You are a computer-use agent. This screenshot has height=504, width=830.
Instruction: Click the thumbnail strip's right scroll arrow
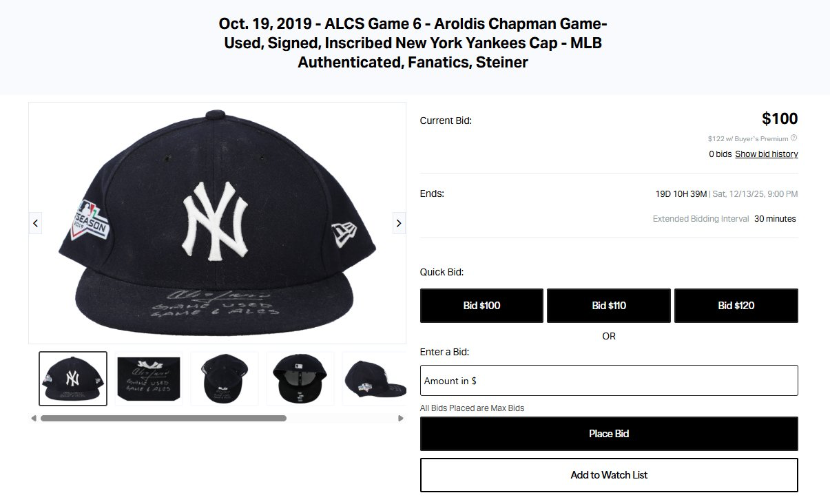click(x=401, y=418)
